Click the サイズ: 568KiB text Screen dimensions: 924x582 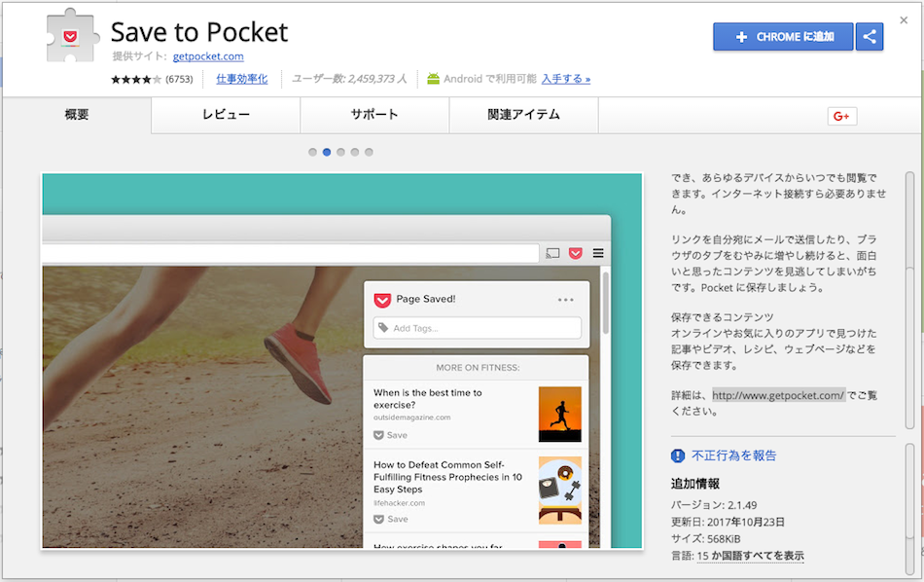tap(705, 538)
